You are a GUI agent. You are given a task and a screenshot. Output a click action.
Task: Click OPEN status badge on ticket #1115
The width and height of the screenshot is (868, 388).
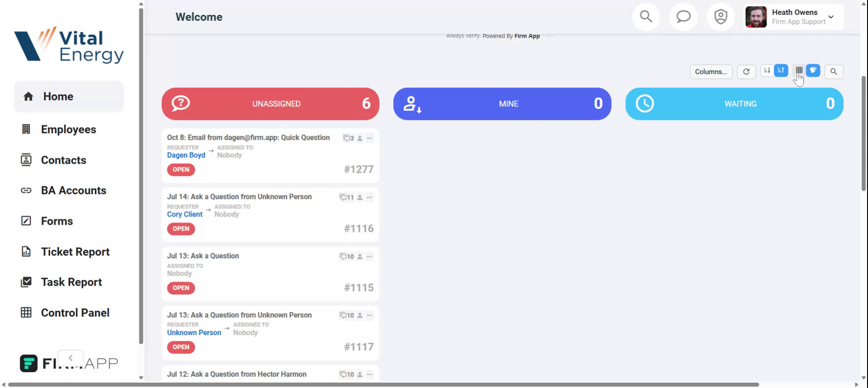[181, 288]
